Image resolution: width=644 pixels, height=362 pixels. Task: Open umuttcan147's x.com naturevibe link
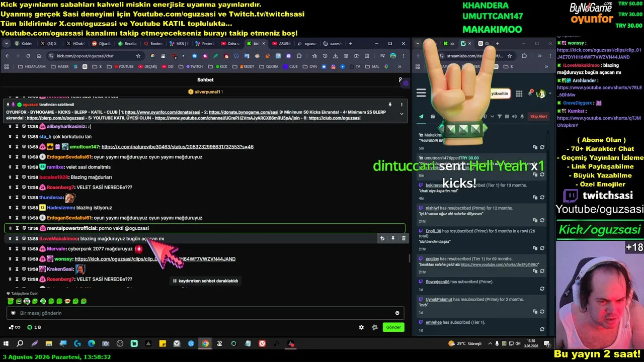point(178,147)
